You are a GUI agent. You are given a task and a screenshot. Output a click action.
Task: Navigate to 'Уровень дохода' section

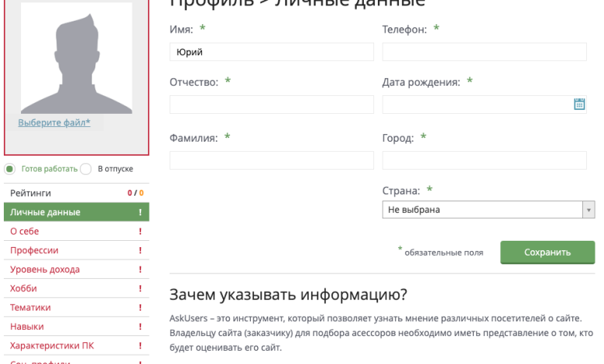(x=44, y=270)
